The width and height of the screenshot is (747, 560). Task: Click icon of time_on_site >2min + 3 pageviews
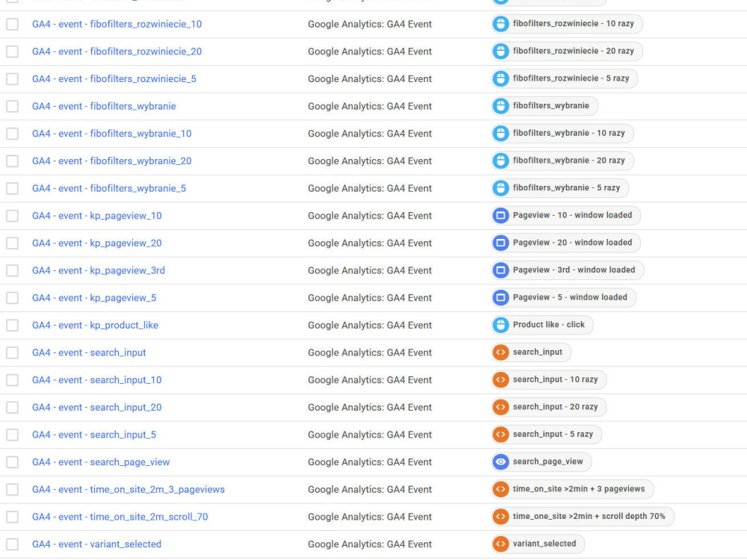click(500, 490)
